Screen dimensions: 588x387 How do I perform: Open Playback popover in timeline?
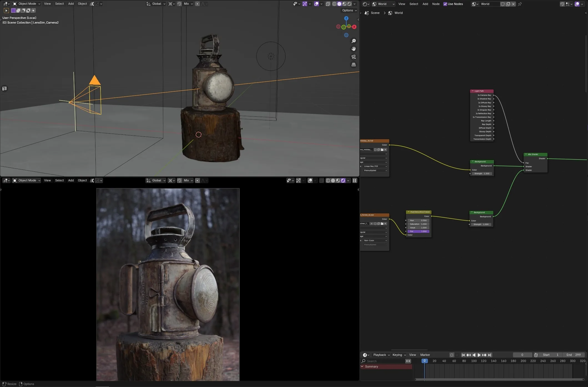tap(381, 355)
